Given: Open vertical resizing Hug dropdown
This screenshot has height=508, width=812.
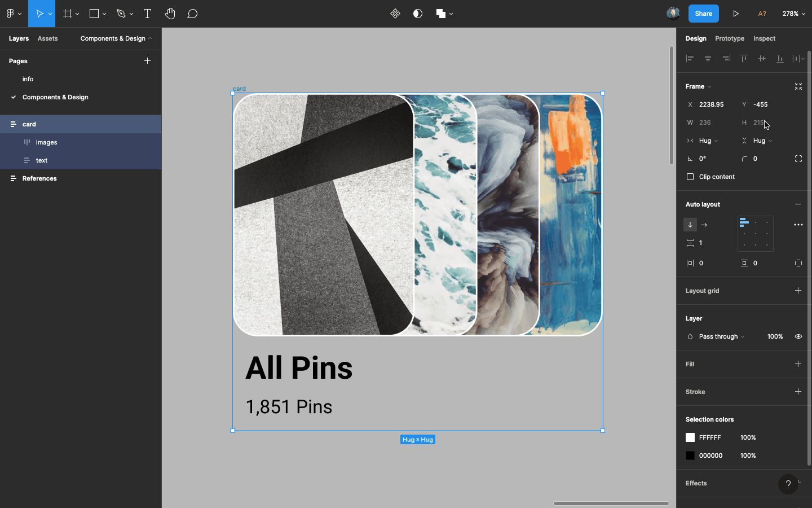Looking at the screenshot, I should pos(763,141).
